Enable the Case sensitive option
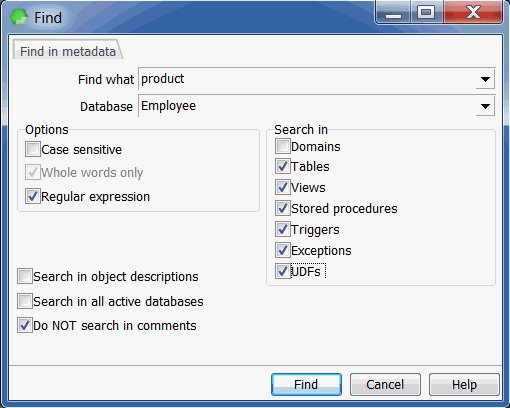 click(x=33, y=149)
